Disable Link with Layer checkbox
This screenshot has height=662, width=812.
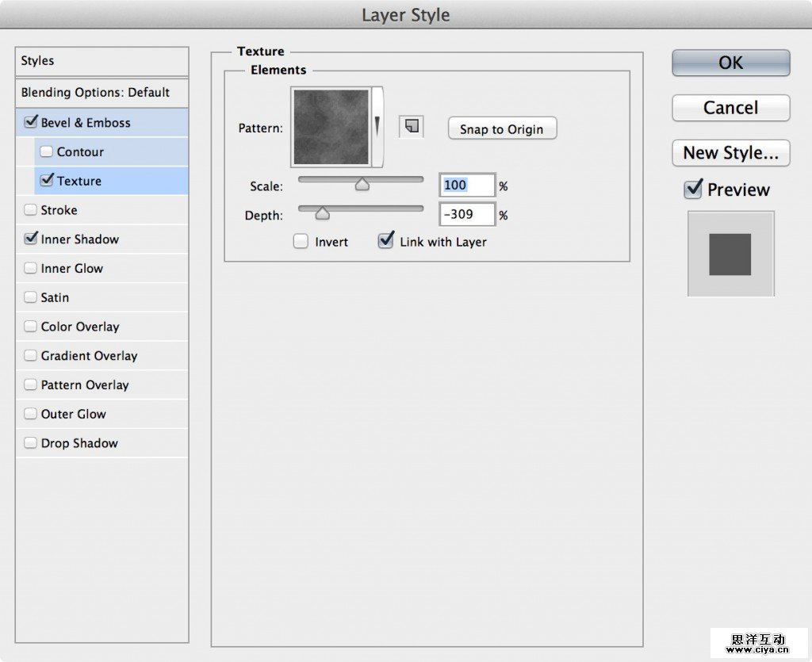click(386, 241)
